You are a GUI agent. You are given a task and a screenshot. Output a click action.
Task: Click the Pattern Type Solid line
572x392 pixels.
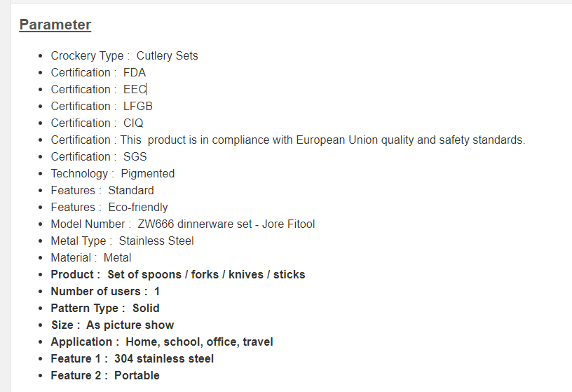(105, 308)
